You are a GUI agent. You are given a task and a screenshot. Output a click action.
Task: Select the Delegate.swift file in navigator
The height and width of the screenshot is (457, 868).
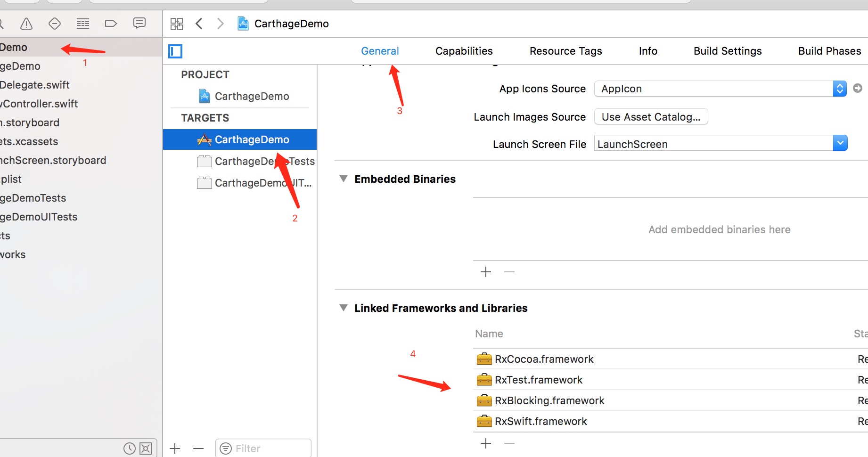[81, 85]
